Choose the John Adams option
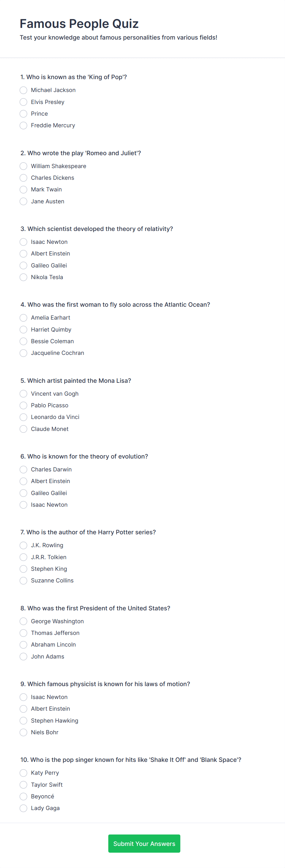This screenshot has height=868, width=285. (x=23, y=656)
